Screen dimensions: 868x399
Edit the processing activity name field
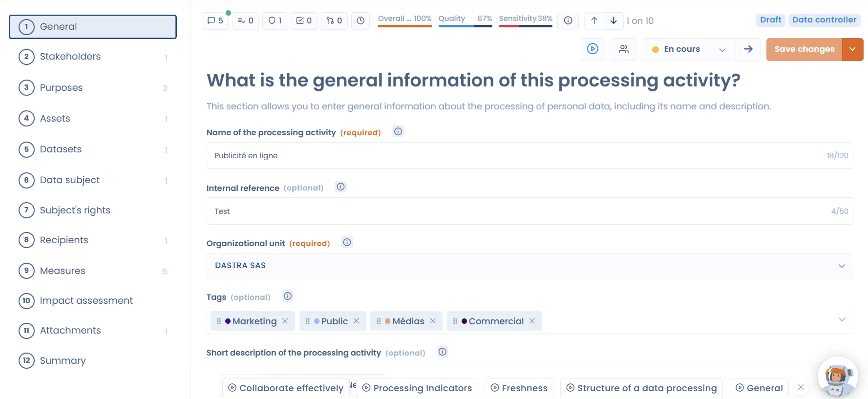[x=530, y=156]
